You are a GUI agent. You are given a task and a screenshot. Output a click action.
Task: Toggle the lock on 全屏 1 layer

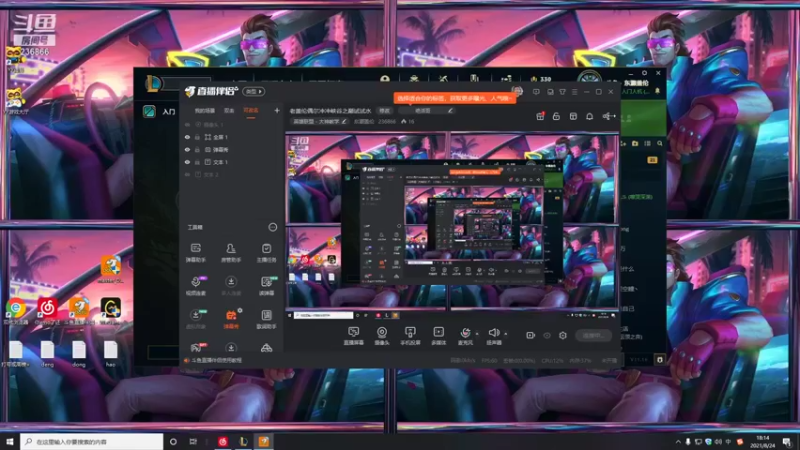[197, 137]
